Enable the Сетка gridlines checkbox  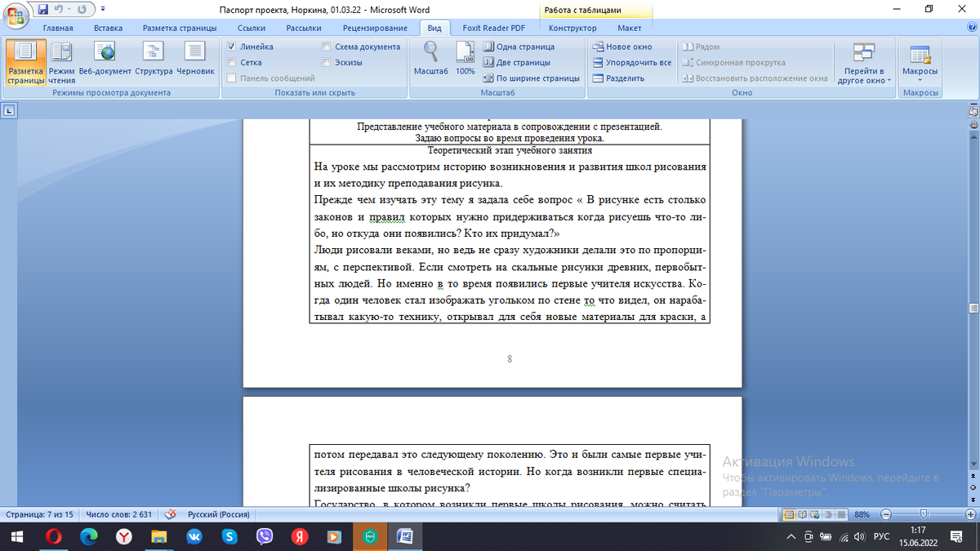[x=233, y=62]
